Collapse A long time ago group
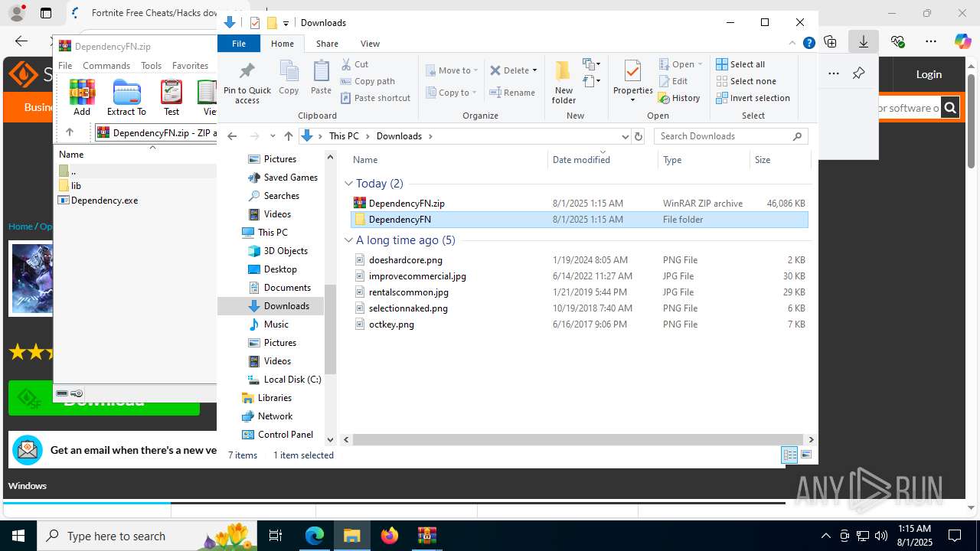Image resolution: width=980 pixels, height=551 pixels. click(349, 240)
